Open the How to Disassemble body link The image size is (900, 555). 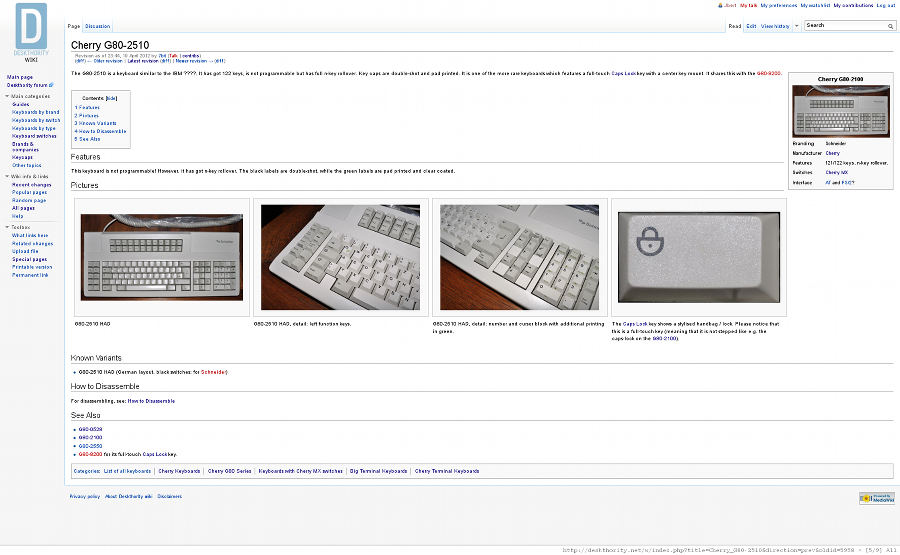click(x=151, y=401)
